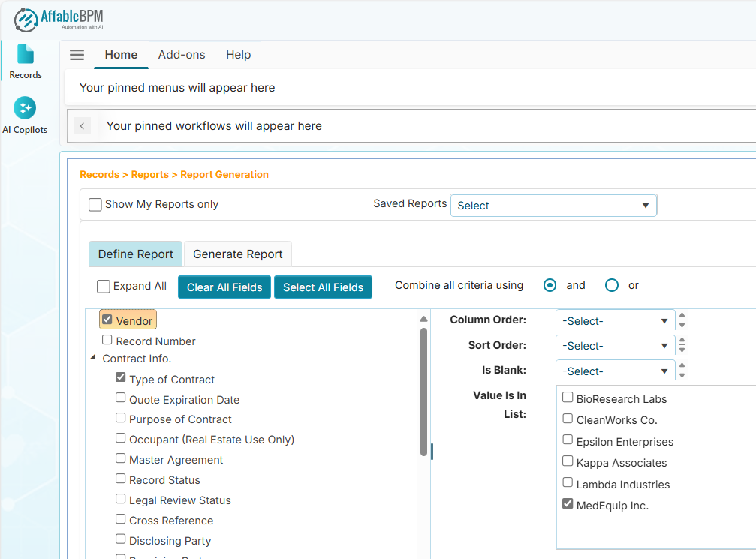Uncheck MedEquip Inc. in the value list
The width and height of the screenshot is (756, 559).
point(567,503)
